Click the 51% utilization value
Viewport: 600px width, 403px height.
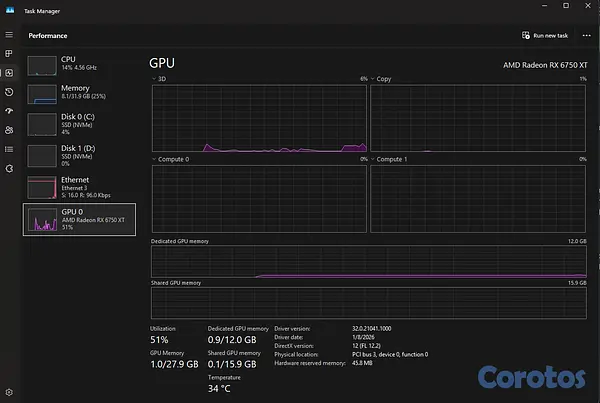[x=159, y=340]
